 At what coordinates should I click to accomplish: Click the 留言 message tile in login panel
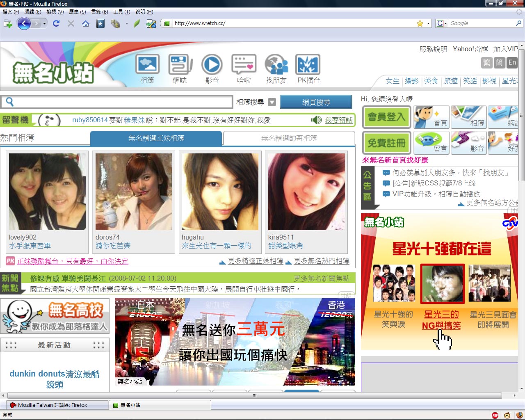tap(431, 143)
